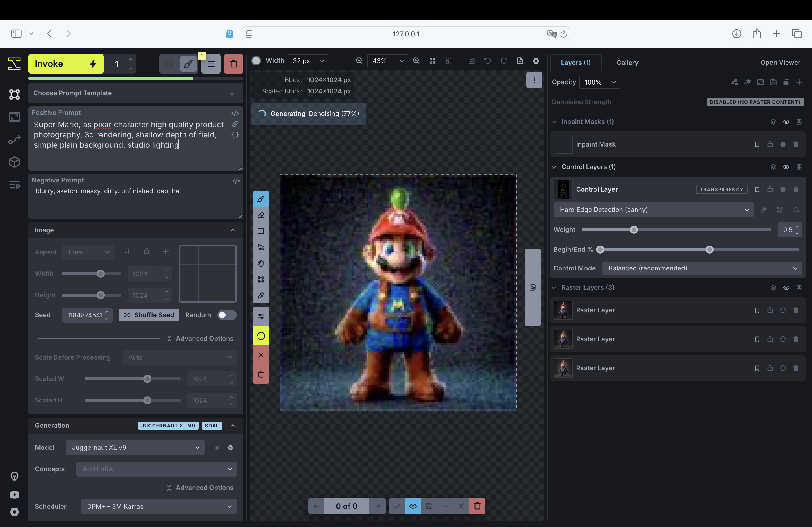Add a new layer with plus icon

point(799,82)
